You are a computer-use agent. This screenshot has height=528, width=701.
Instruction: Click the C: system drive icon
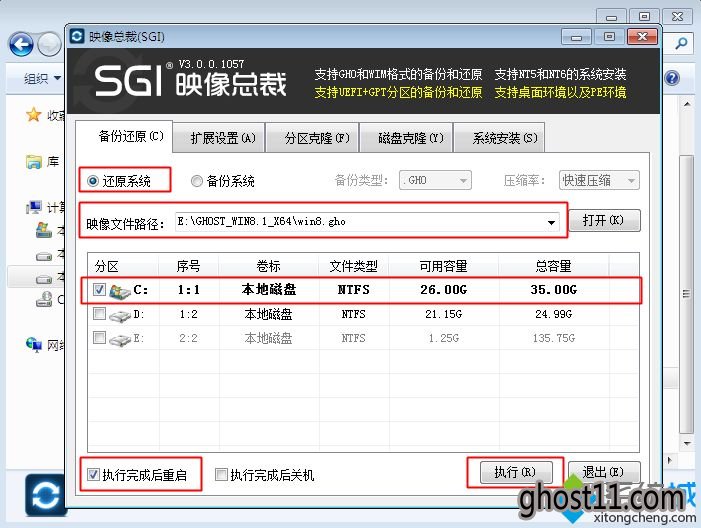click(x=119, y=291)
